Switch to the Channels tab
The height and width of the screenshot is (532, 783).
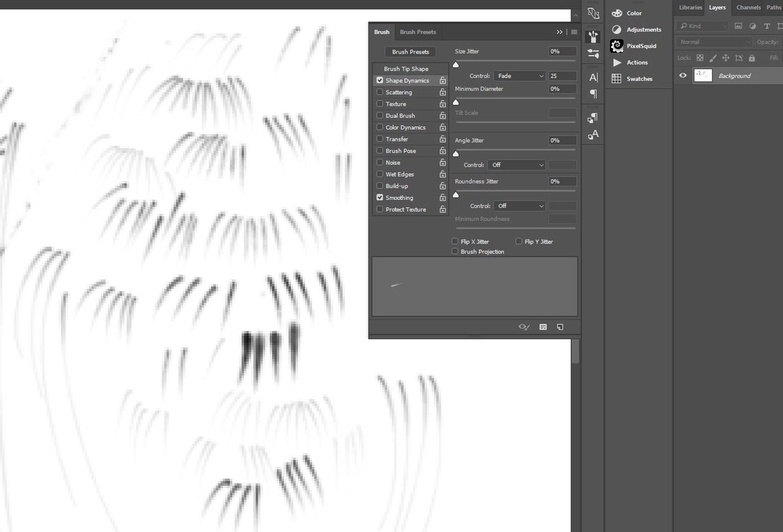click(748, 8)
